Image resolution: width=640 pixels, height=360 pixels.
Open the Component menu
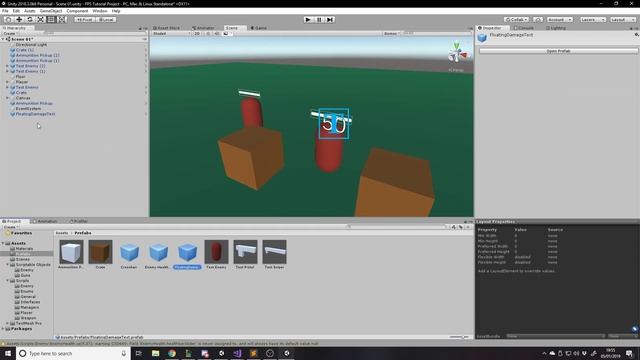pyautogui.click(x=77, y=11)
